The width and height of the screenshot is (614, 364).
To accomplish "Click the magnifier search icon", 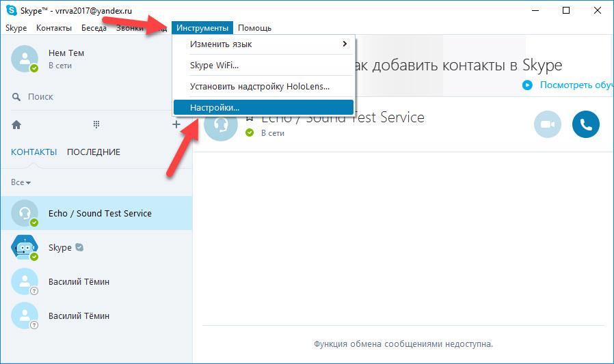I will point(16,96).
